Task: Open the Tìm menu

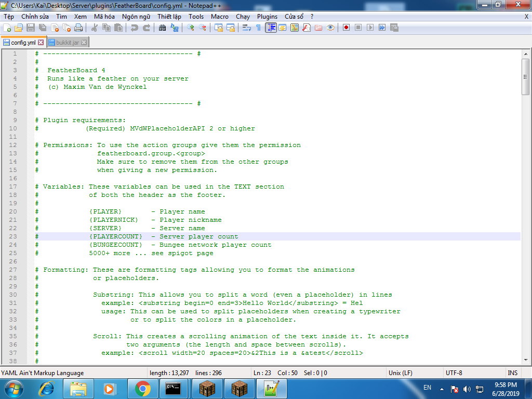Action: 61,17
